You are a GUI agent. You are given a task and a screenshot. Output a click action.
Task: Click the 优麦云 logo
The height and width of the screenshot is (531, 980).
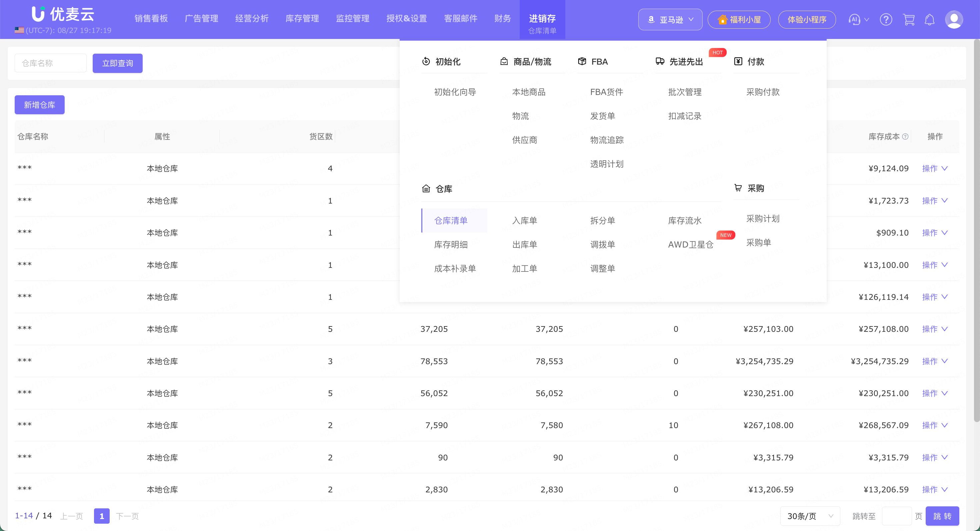point(63,14)
